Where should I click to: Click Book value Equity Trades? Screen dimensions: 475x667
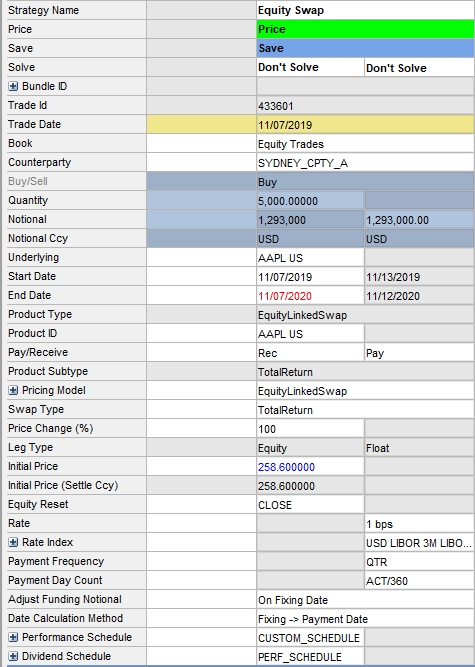[365, 143]
